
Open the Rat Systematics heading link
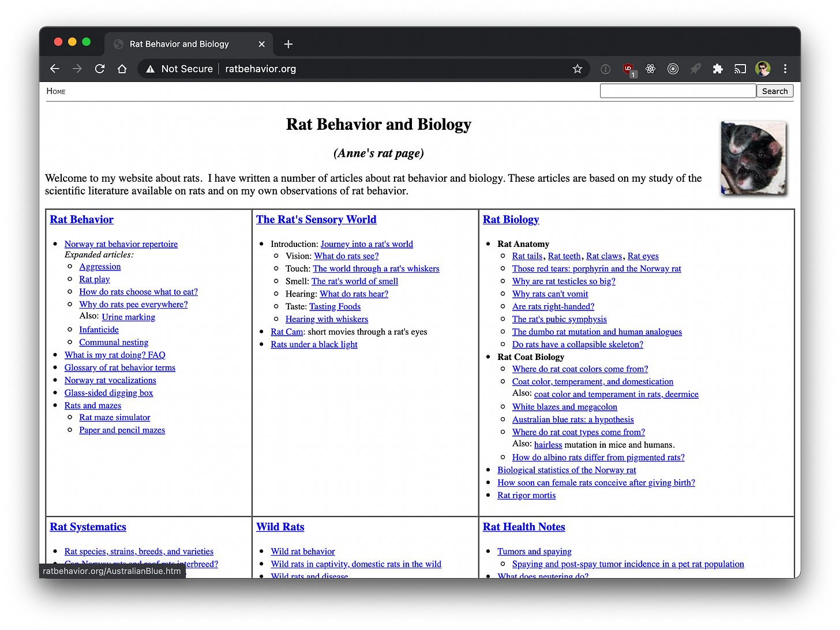point(88,527)
